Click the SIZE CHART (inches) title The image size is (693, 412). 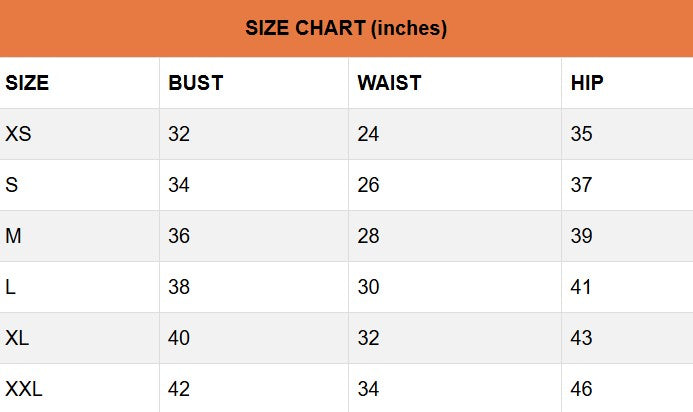(x=346, y=28)
